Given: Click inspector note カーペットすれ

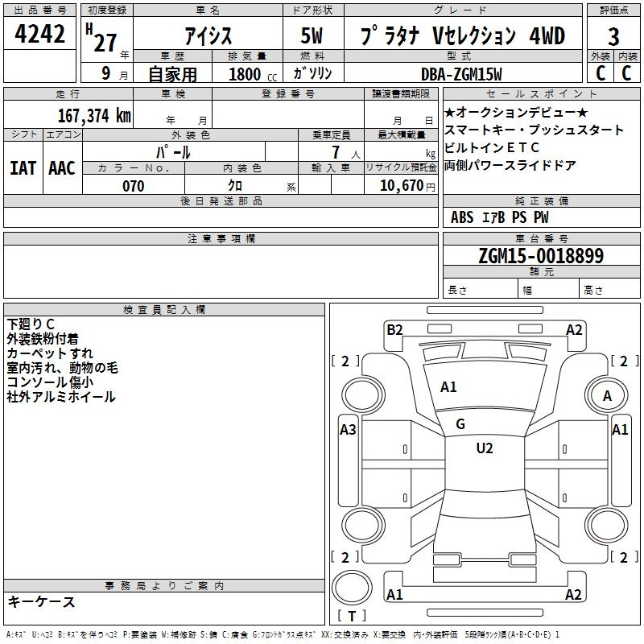Looking at the screenshot, I should [x=50, y=353].
